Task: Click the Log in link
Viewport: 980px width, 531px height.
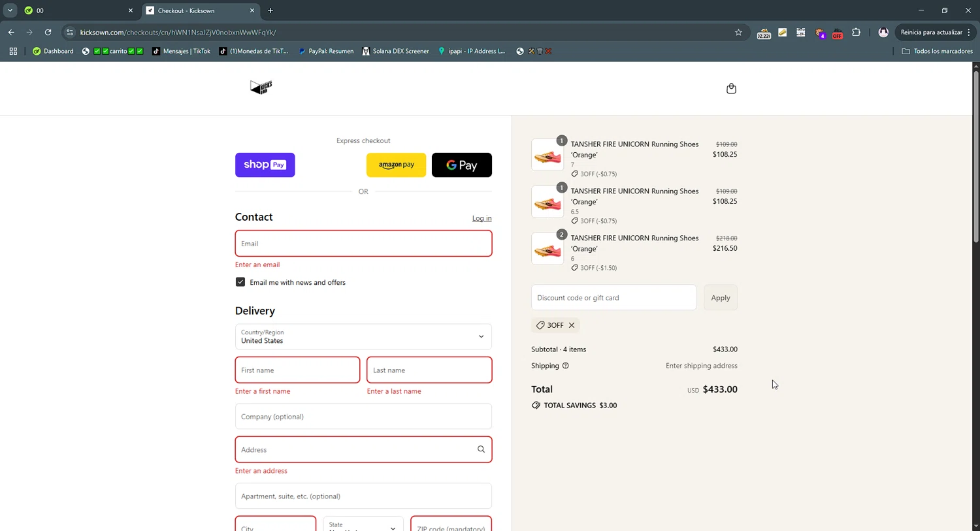Action: [482, 218]
